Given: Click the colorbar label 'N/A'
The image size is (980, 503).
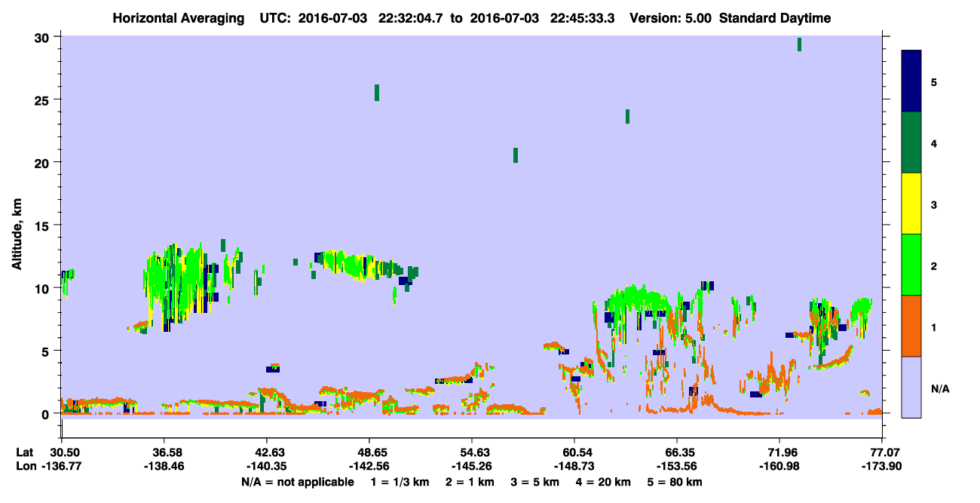Looking at the screenshot, I should (939, 388).
